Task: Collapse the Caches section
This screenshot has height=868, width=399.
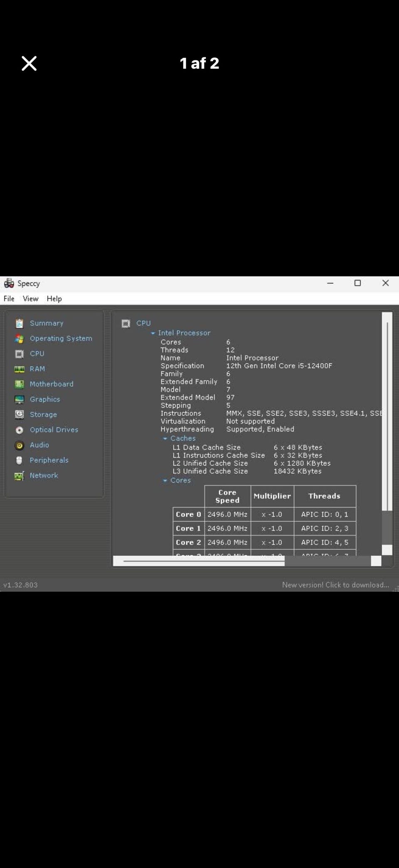Action: pyautogui.click(x=165, y=439)
